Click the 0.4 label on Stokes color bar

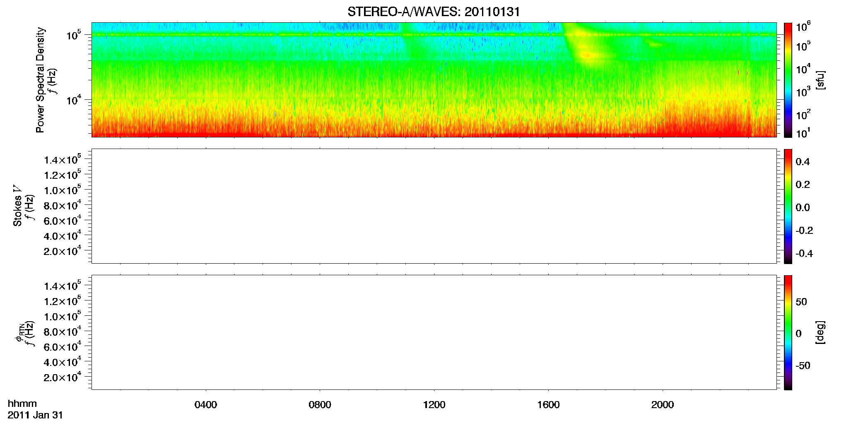(803, 162)
